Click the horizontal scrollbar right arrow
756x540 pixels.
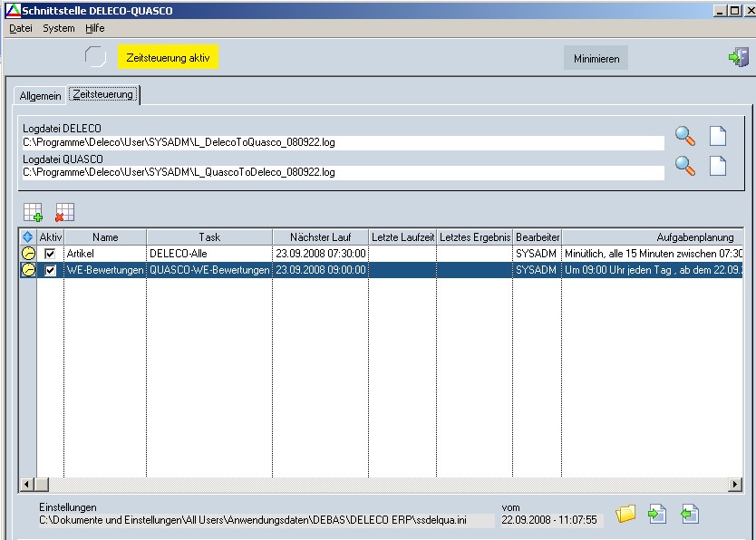pos(735,485)
